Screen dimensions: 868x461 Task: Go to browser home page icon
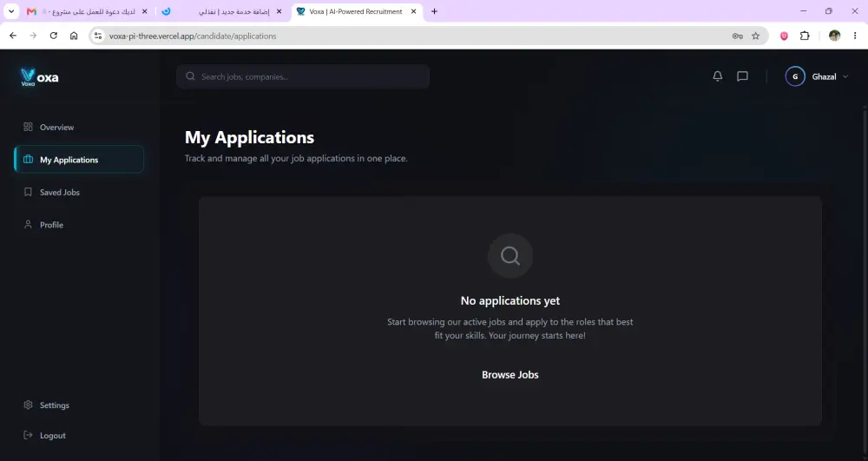[x=74, y=36]
